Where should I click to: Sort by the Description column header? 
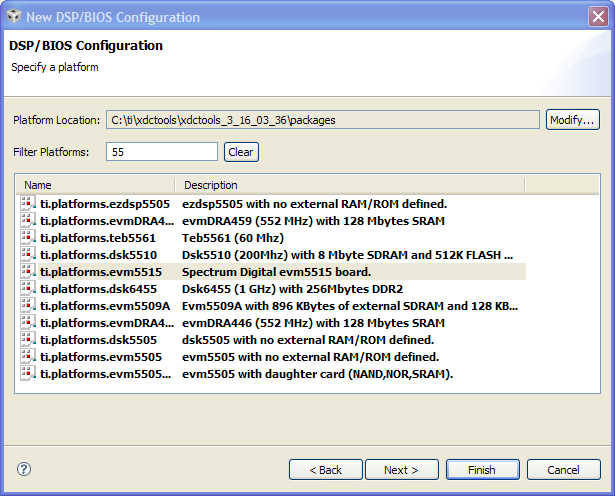(x=349, y=185)
